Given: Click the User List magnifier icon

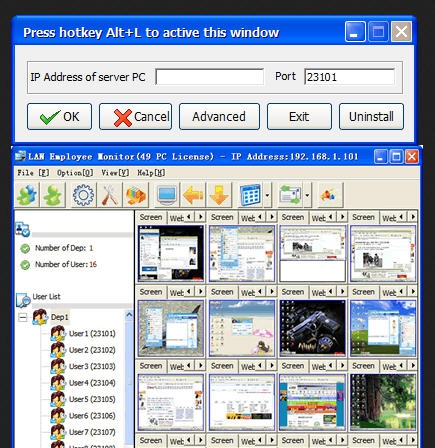Looking at the screenshot, I should click(x=23, y=299).
